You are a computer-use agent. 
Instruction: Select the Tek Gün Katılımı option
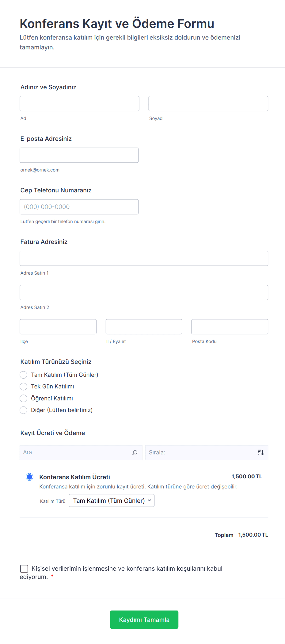pyautogui.click(x=23, y=386)
